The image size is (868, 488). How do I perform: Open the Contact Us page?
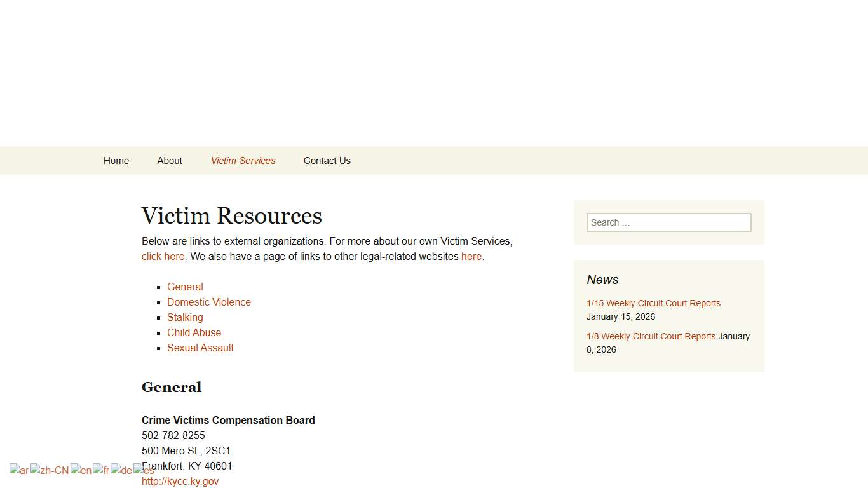coord(327,160)
